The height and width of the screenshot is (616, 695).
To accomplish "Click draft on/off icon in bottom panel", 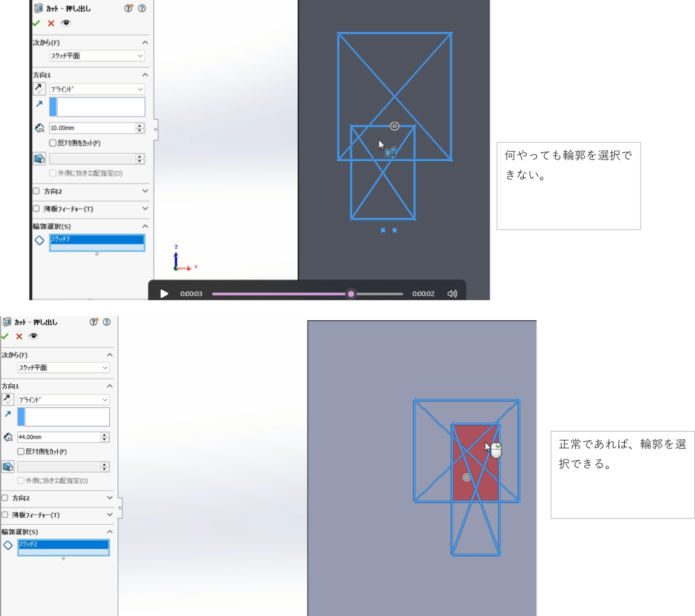I will coord(8,466).
